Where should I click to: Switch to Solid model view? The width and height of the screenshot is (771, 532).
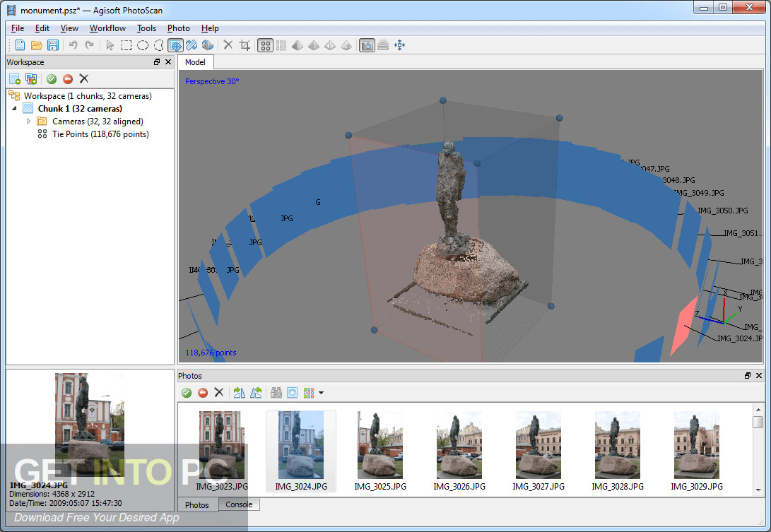click(314, 46)
